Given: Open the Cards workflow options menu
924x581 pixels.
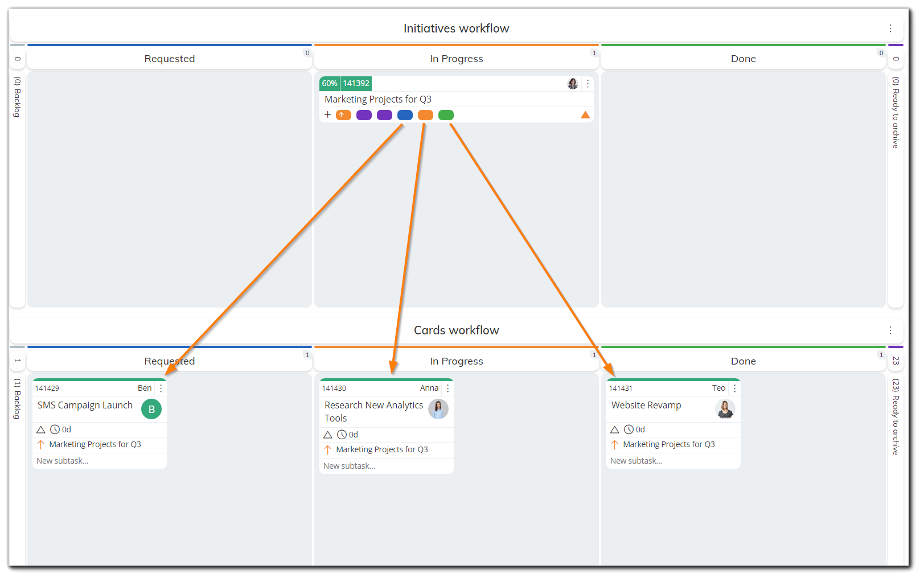Looking at the screenshot, I should pyautogui.click(x=890, y=330).
